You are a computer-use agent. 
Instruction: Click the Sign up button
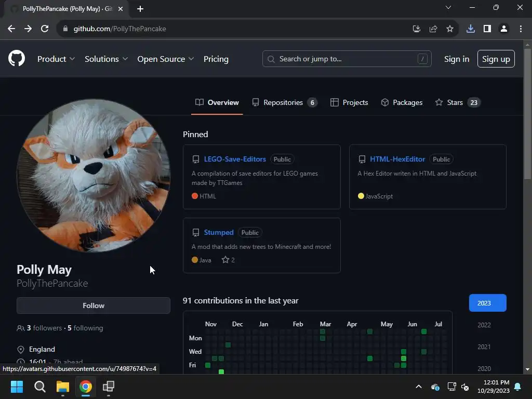point(496,59)
